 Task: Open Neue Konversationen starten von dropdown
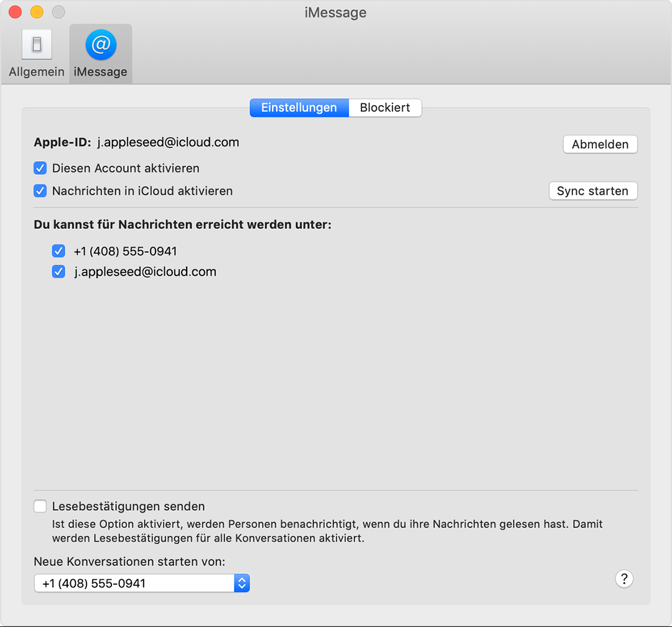[x=142, y=583]
